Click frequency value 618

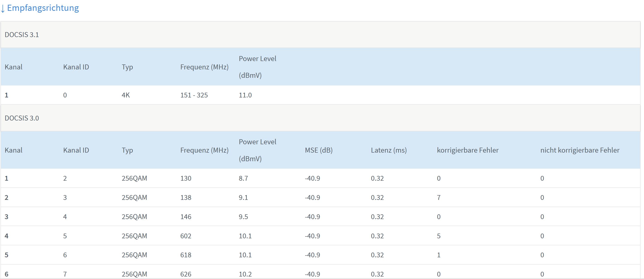(186, 255)
